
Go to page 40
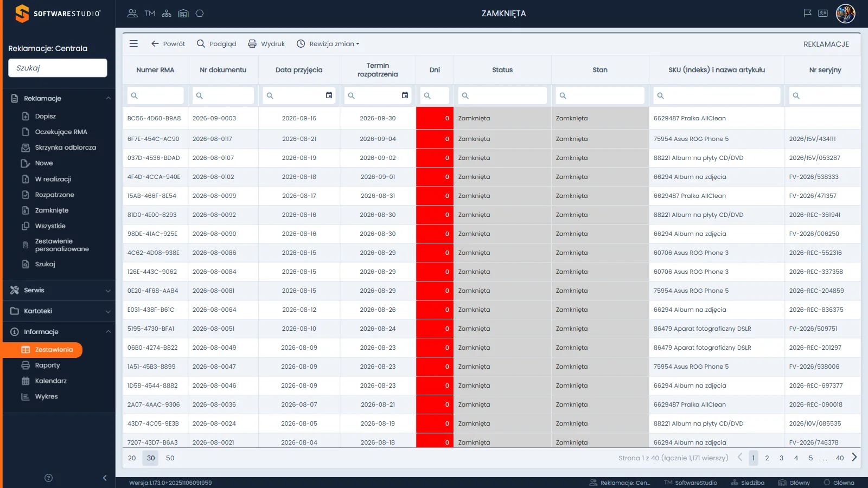(840, 458)
